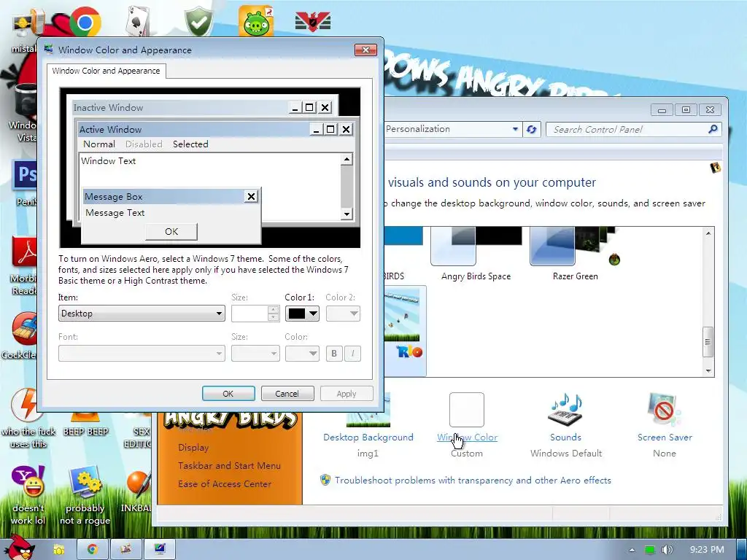The width and height of the screenshot is (747, 560).
Task: Open the Adobe Reader PDF desktop icon
Action: tap(25, 252)
